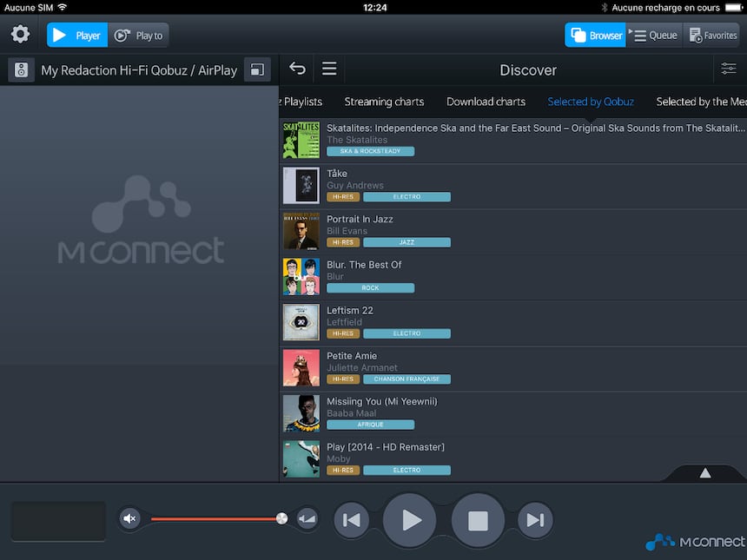This screenshot has height=560, width=747.
Task: Click Missiing You (Mi Yeewnii) title
Action: point(382,401)
